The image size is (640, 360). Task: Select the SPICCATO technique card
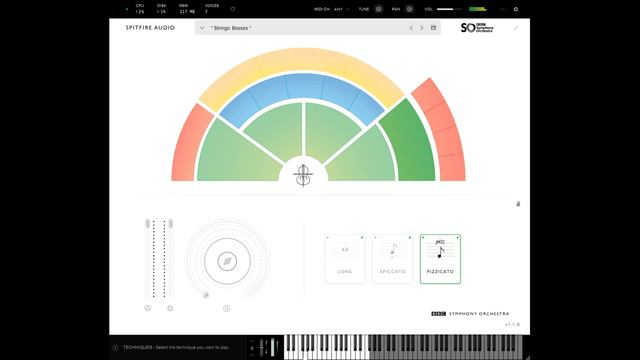[393, 259]
